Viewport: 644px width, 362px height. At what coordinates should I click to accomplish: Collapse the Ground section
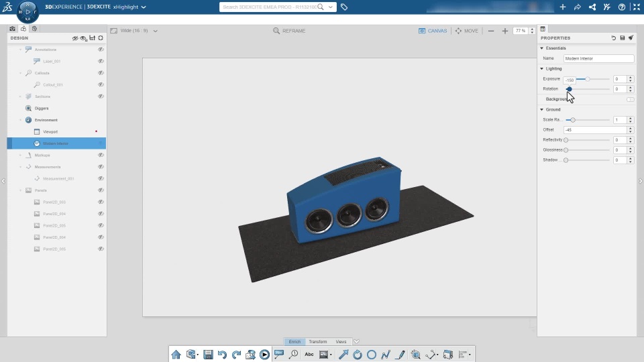click(x=542, y=109)
